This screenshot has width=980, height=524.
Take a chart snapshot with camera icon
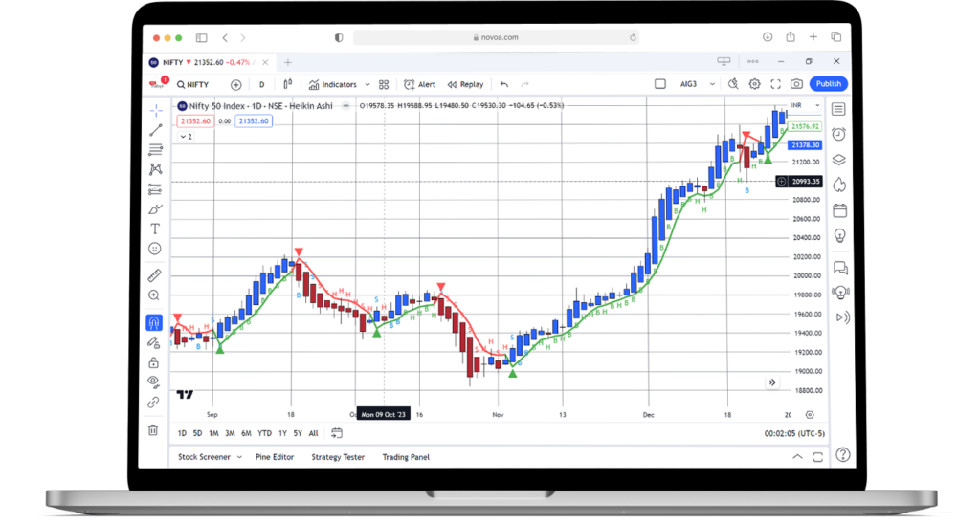click(796, 84)
